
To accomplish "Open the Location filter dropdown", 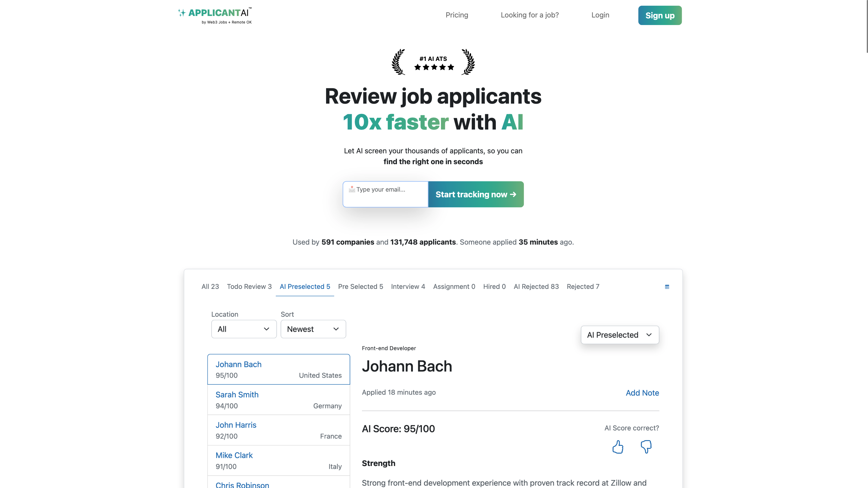I will [244, 329].
